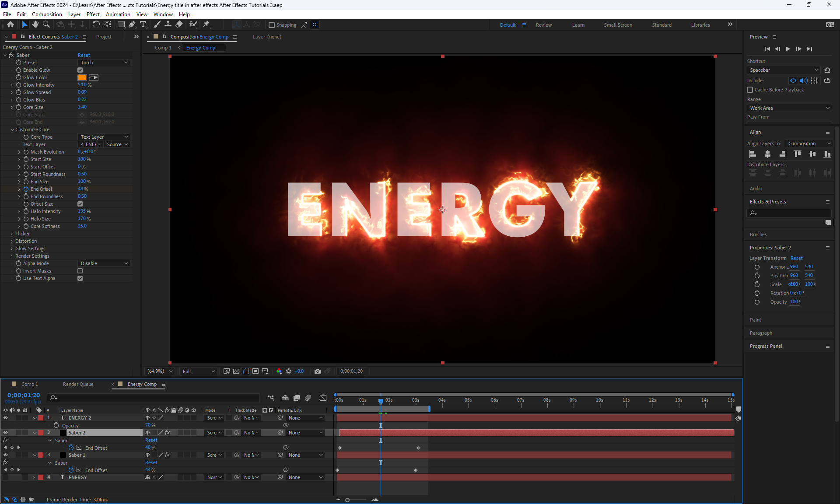Toggle the Snapping checkbox
This screenshot has height=504, width=840.
tap(272, 25)
